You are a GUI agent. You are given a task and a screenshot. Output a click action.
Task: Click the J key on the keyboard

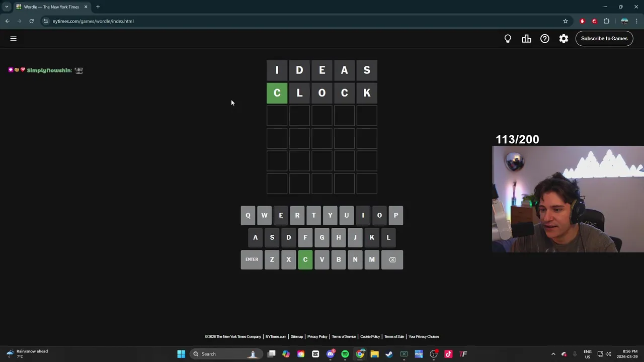[355, 237]
